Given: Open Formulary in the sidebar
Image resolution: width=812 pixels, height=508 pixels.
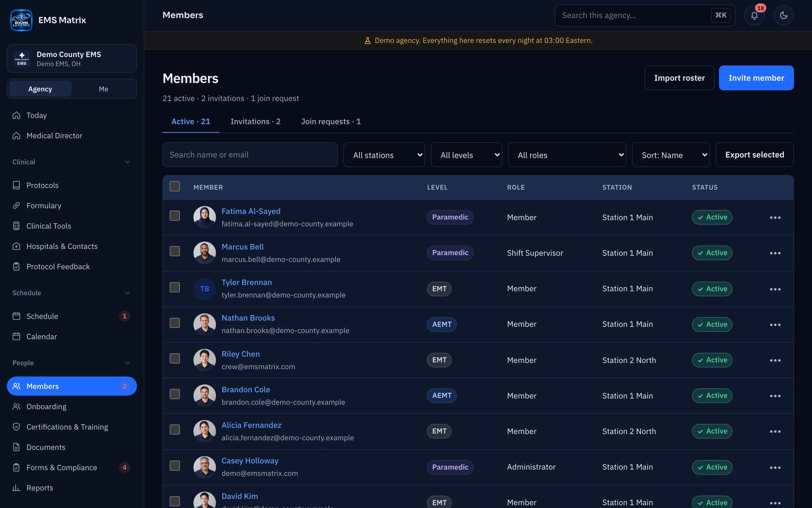Looking at the screenshot, I should pyautogui.click(x=72, y=205).
